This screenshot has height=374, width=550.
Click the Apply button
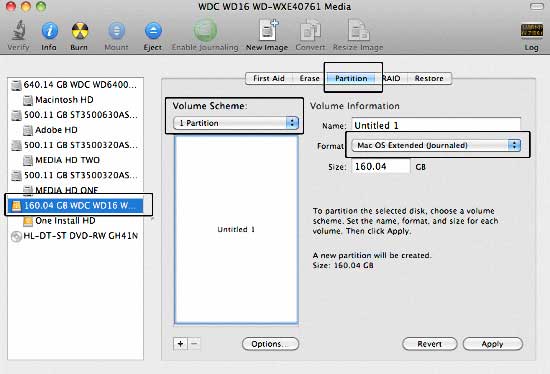tap(492, 344)
